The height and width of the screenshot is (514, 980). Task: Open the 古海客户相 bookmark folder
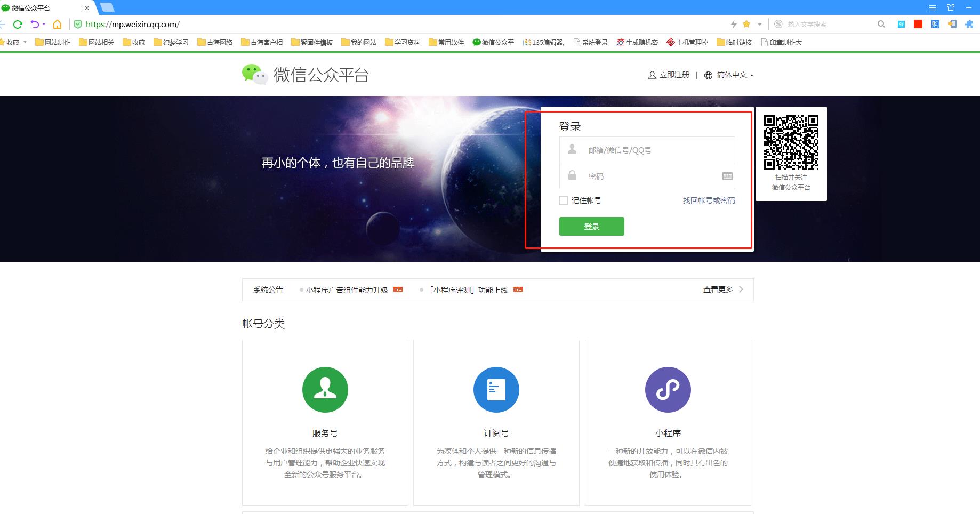[x=262, y=42]
